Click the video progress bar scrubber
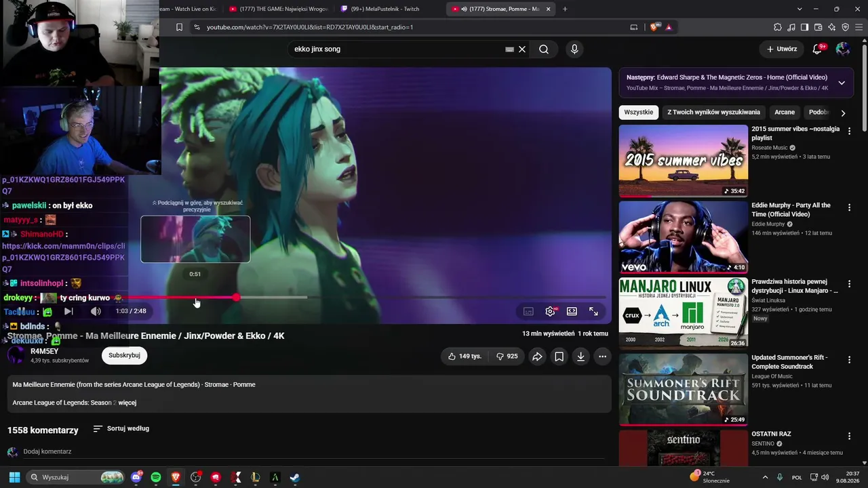This screenshot has width=868, height=488. [236, 298]
